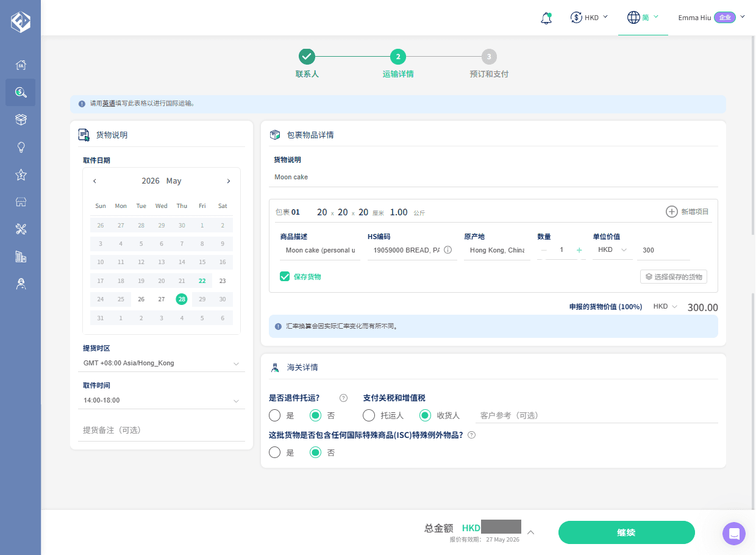This screenshot has width=756, height=555.
Task: Click the currency dollar icon in header
Action: coord(576,18)
